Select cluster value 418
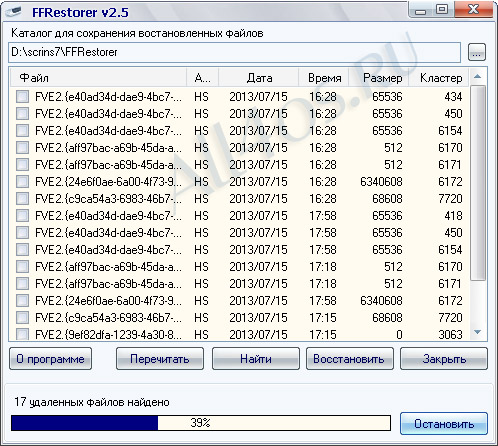The image size is (498, 446). 453,216
